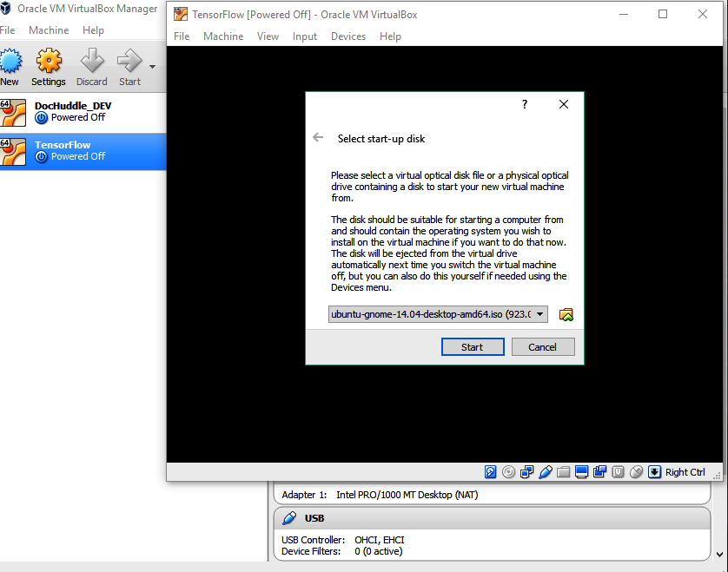Select the DocHuddle_DEV virtual machine
The width and height of the screenshot is (728, 572).
click(83, 113)
